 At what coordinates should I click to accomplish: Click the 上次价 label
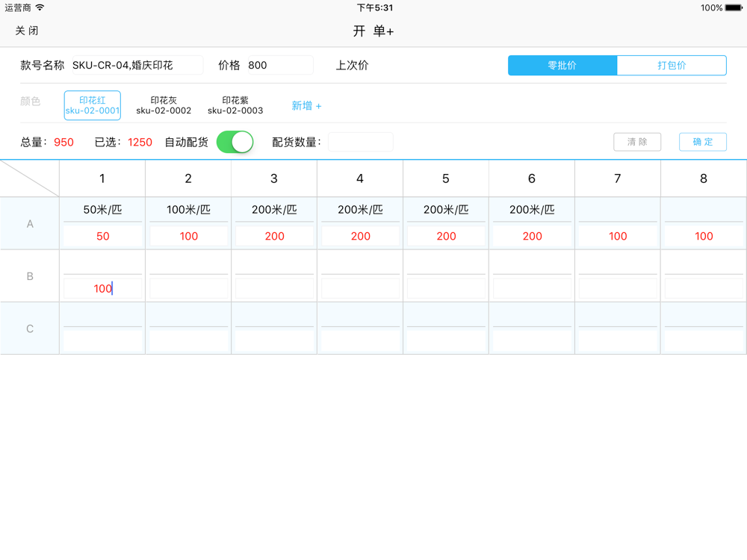coord(352,65)
